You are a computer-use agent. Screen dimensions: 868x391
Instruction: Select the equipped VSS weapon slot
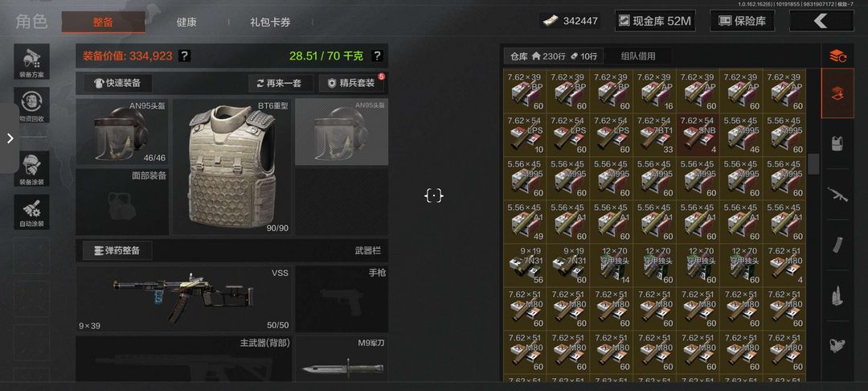pyautogui.click(x=184, y=298)
